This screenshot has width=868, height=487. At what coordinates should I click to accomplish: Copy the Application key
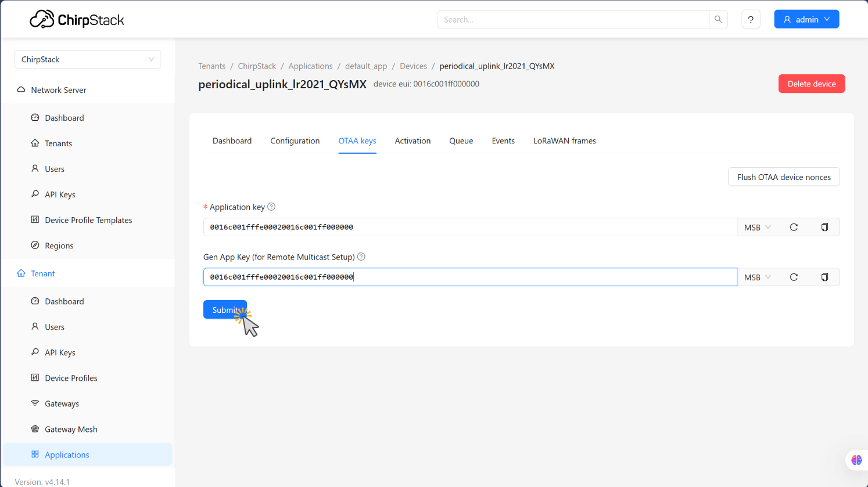(x=824, y=227)
